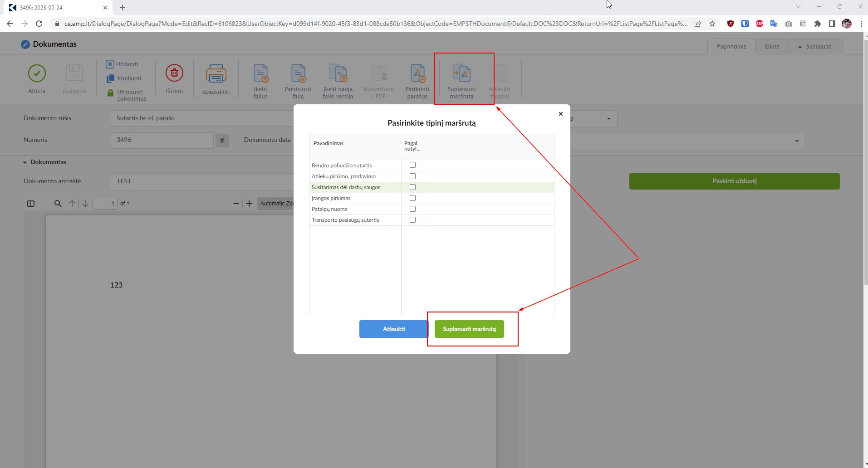This screenshot has width=868, height=468.
Task: Close the route selection dialog
Action: pyautogui.click(x=561, y=114)
